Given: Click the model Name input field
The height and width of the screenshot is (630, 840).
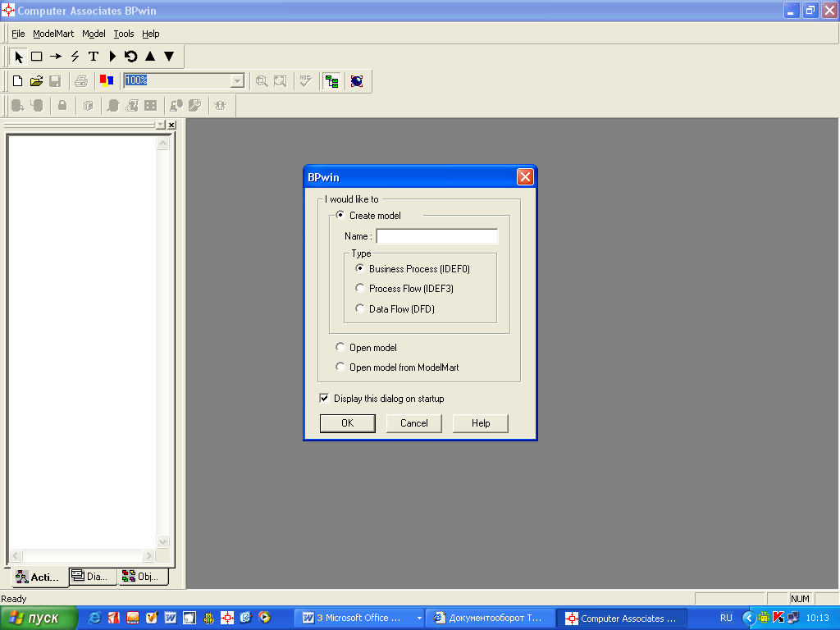Looking at the screenshot, I should 437,235.
